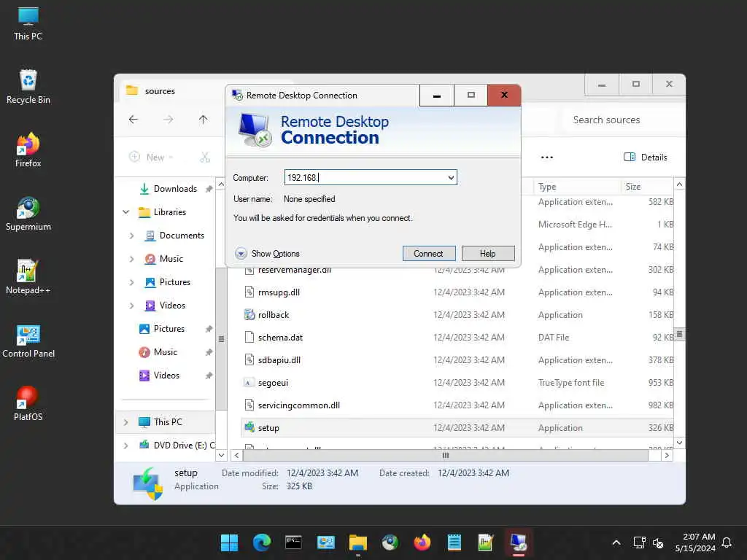
Task: Expand the DVD Drive (E:) node
Action: (x=125, y=446)
